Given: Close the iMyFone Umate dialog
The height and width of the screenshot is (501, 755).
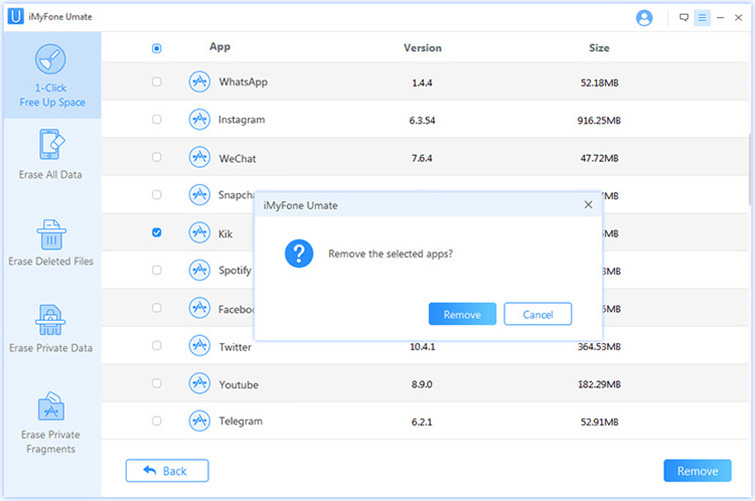Looking at the screenshot, I should click(x=588, y=204).
